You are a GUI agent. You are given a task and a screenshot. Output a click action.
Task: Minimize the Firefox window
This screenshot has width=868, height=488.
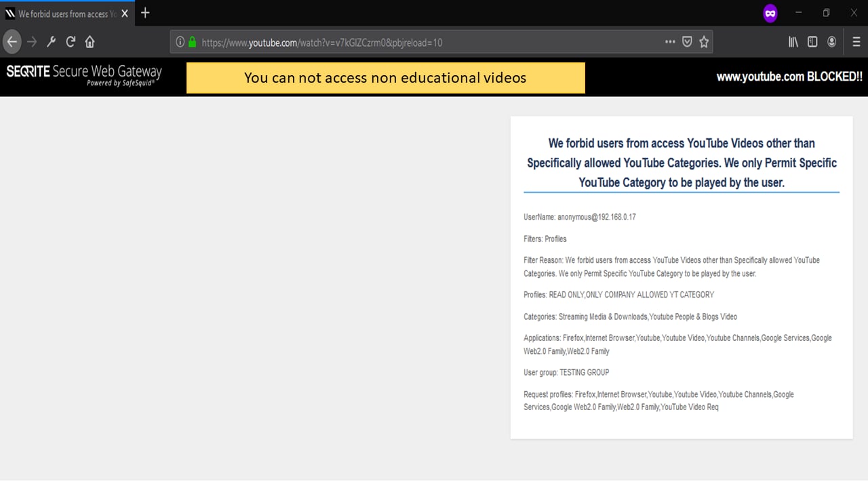tap(798, 13)
